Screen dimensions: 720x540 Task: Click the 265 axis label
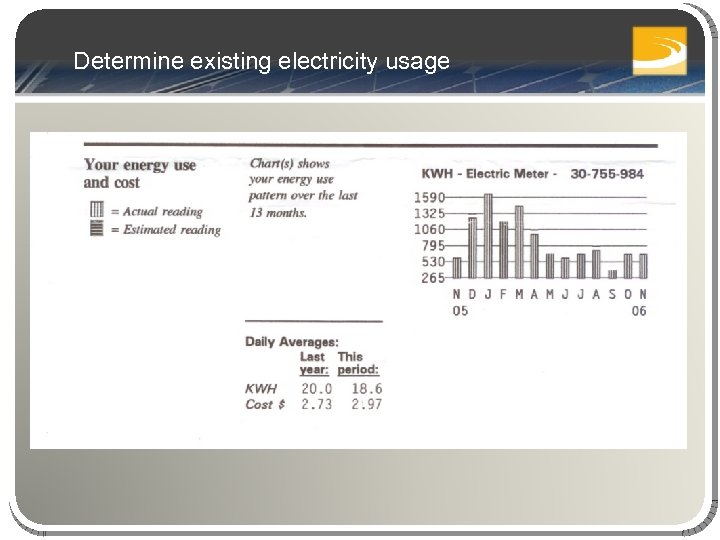(433, 278)
